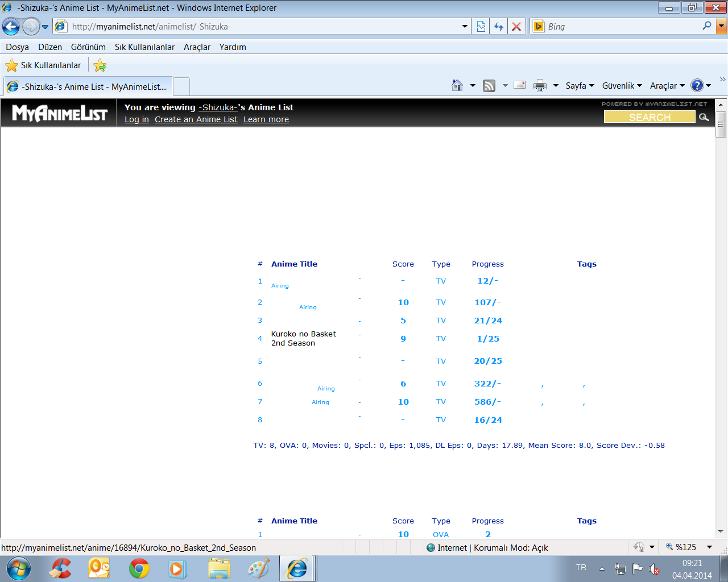
Task: Open the -Shizuka- profile link
Action: click(218, 107)
